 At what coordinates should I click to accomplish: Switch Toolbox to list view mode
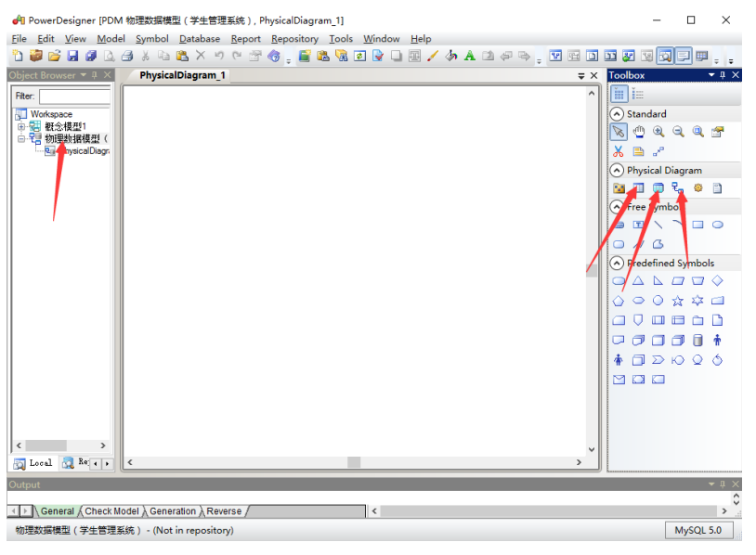click(638, 94)
